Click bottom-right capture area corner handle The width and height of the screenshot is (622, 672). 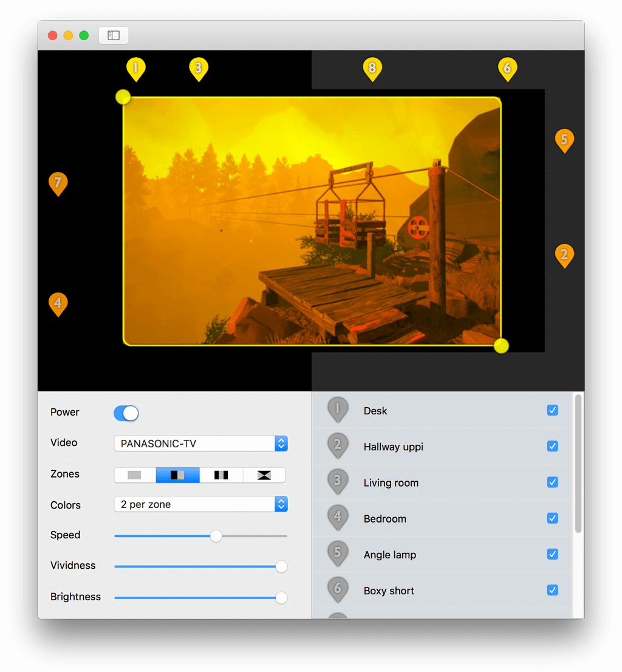pyautogui.click(x=501, y=346)
